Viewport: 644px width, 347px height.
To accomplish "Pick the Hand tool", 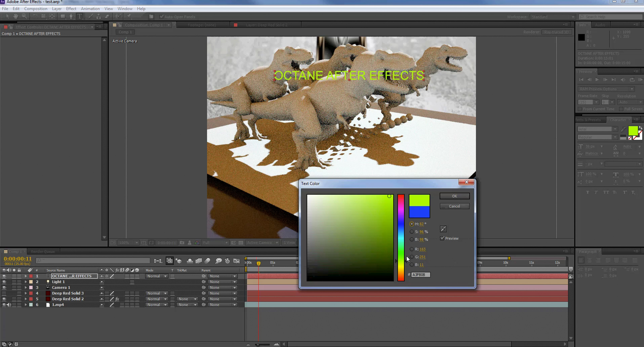I will coord(16,16).
